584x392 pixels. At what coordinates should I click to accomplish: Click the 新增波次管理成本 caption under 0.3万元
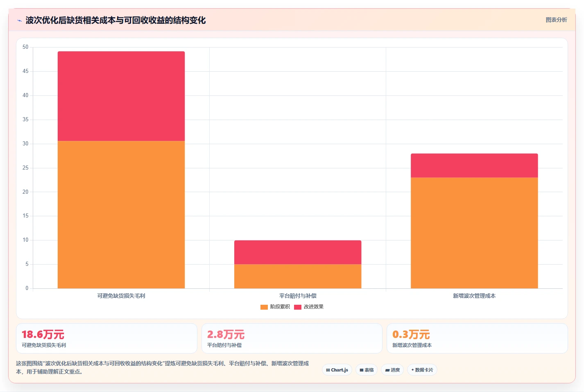click(412, 345)
